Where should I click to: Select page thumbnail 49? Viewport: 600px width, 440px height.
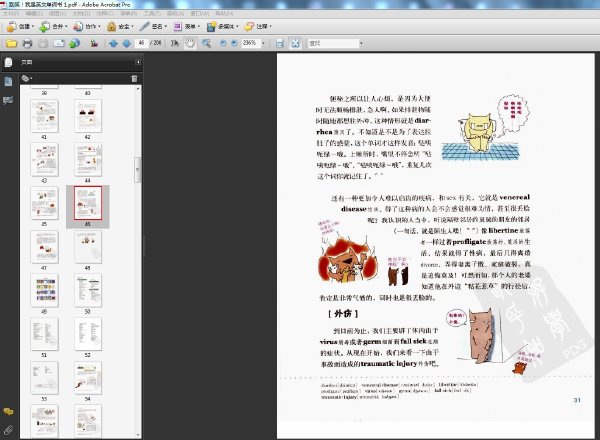coord(44,290)
